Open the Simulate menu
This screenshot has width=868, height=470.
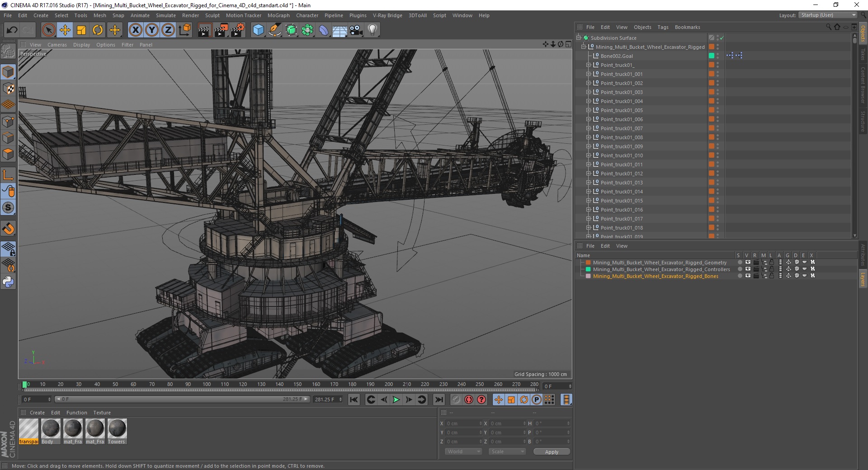point(166,15)
